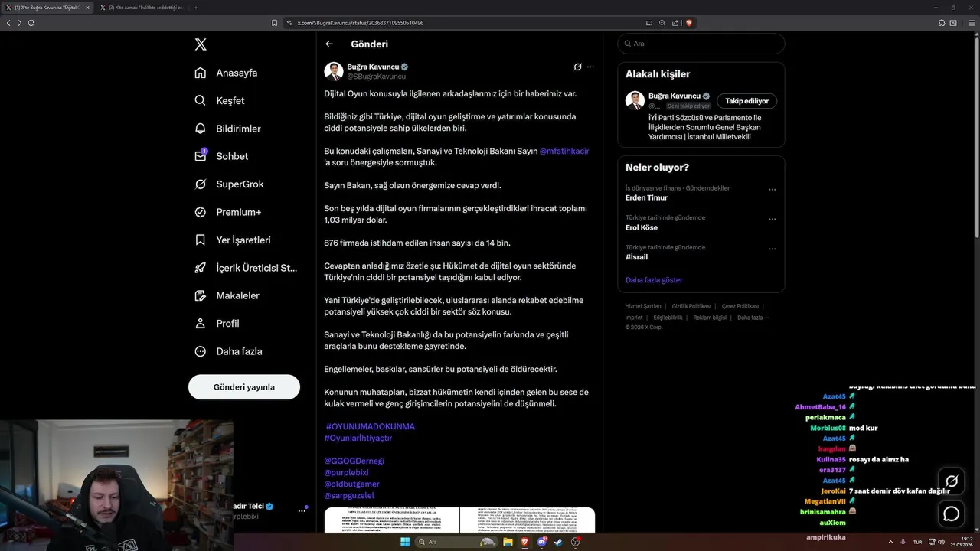Open File Explorer from taskbar
980x551 pixels.
click(507, 542)
